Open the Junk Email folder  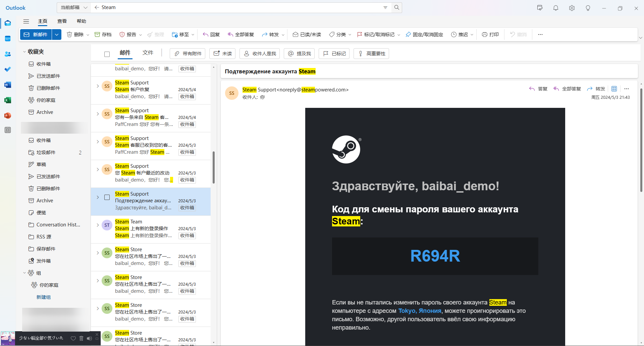[x=46, y=152]
